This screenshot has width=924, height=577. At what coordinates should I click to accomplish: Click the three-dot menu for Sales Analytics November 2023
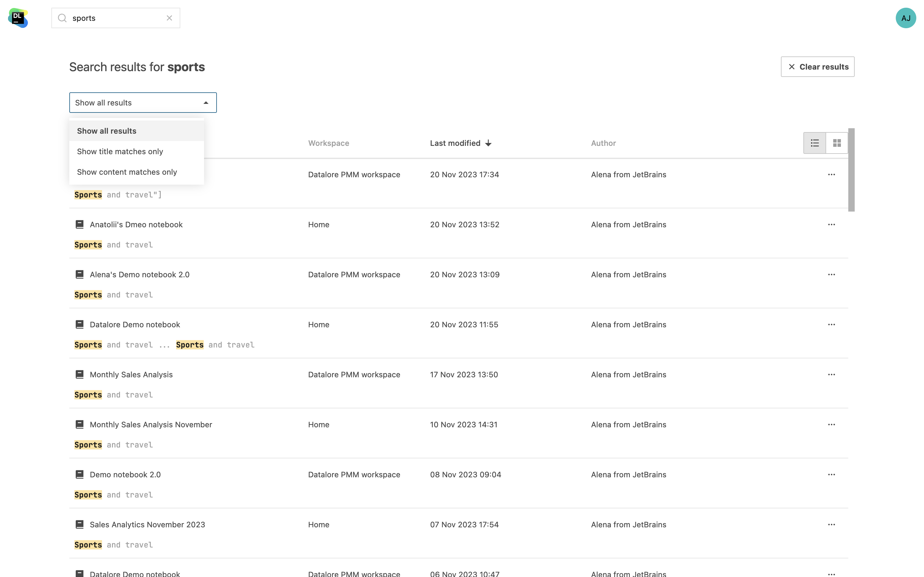pyautogui.click(x=832, y=524)
